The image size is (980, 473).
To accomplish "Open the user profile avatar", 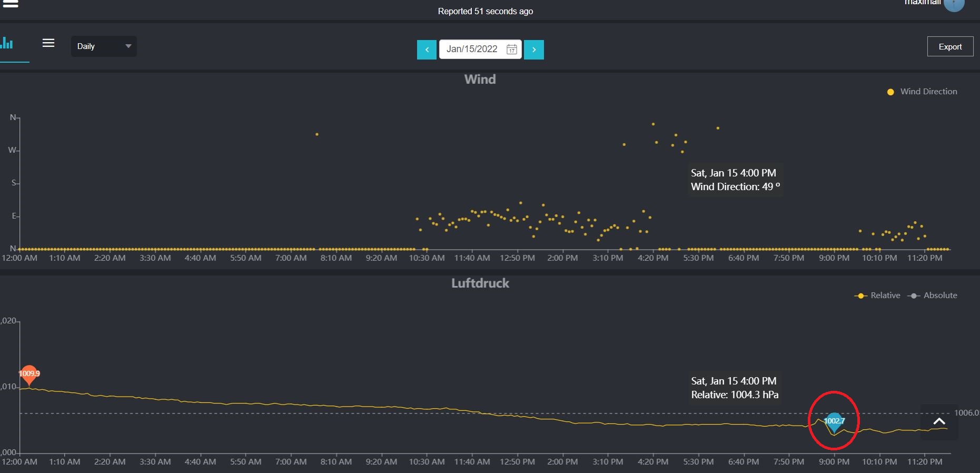I will 954,4.
